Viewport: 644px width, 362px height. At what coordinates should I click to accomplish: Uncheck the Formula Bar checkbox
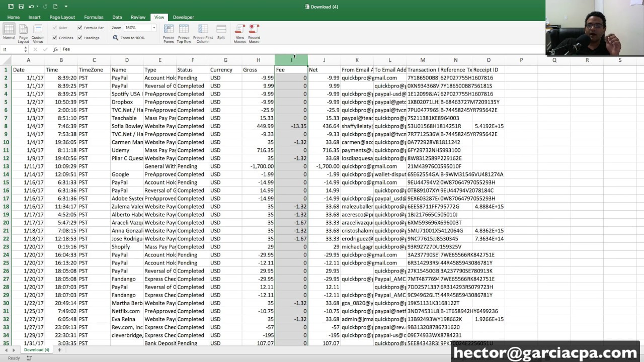coord(79,28)
